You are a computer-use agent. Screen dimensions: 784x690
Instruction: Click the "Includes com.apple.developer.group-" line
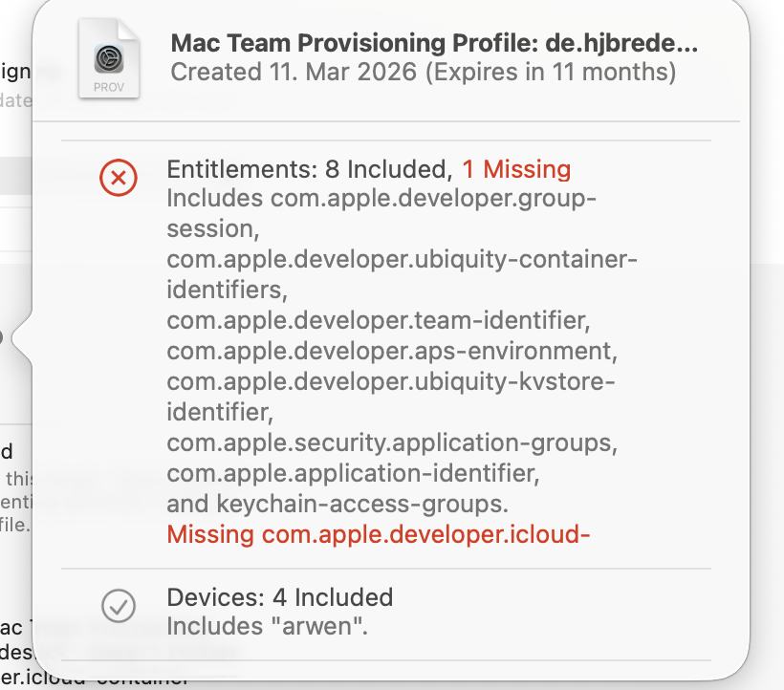pos(381,200)
